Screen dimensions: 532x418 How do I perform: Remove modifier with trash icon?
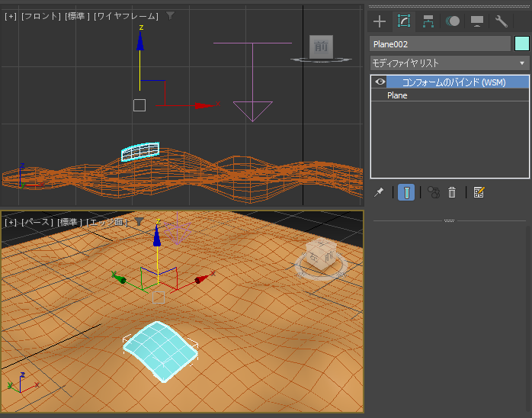(x=451, y=192)
